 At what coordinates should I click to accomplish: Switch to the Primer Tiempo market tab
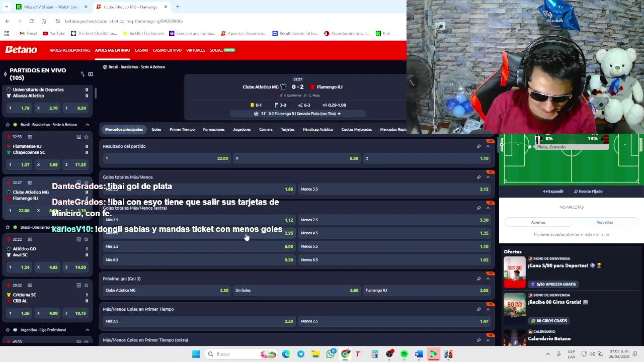[x=182, y=129]
